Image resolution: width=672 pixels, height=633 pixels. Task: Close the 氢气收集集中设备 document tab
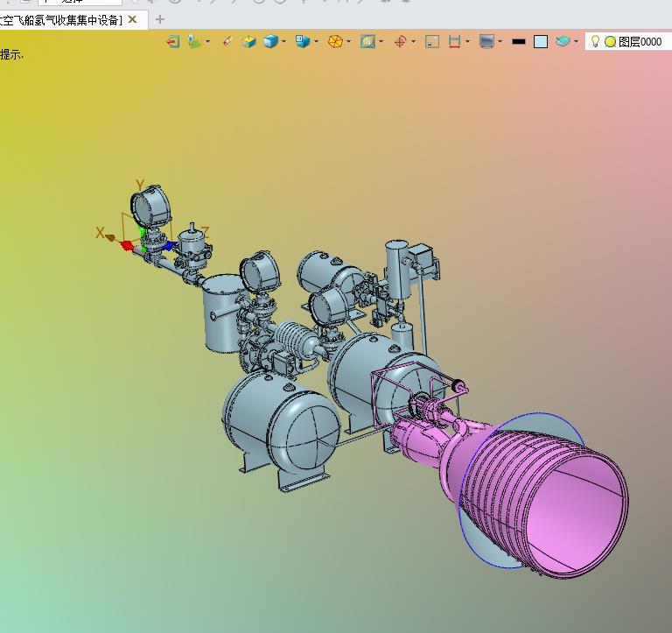coord(133,19)
